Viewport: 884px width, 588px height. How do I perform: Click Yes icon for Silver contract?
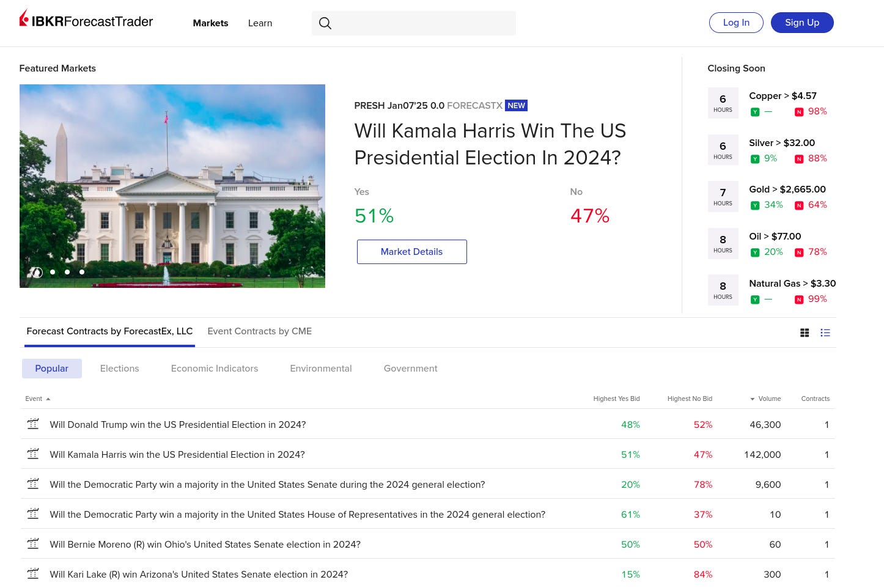point(755,159)
